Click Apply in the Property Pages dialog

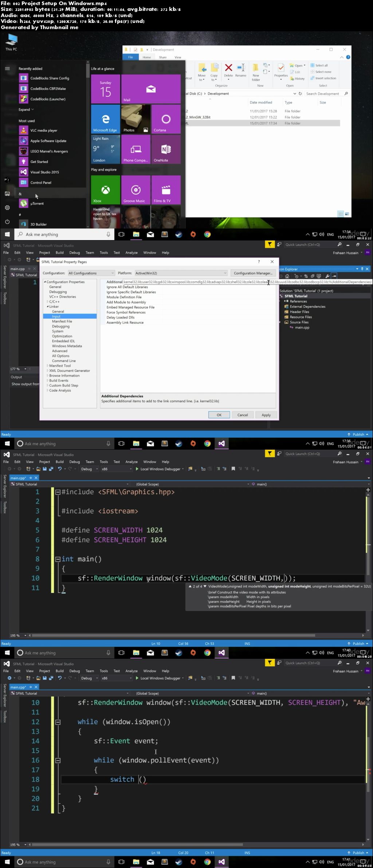point(266,415)
